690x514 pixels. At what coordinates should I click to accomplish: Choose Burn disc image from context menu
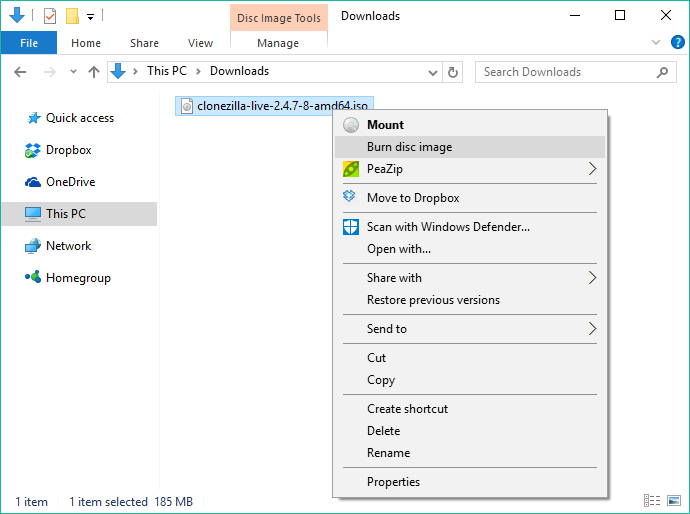(x=409, y=147)
